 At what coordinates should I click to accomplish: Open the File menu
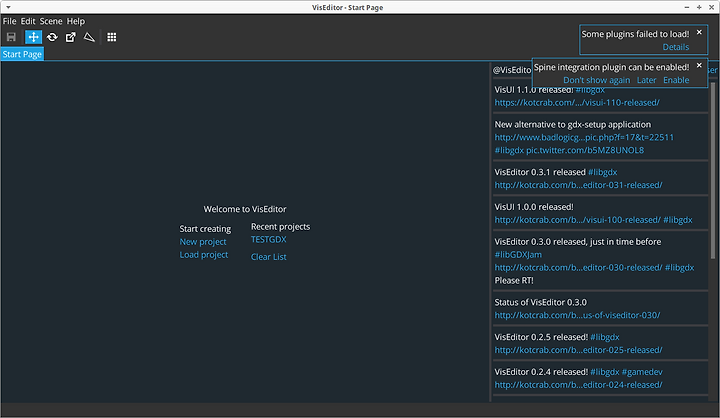[x=9, y=21]
